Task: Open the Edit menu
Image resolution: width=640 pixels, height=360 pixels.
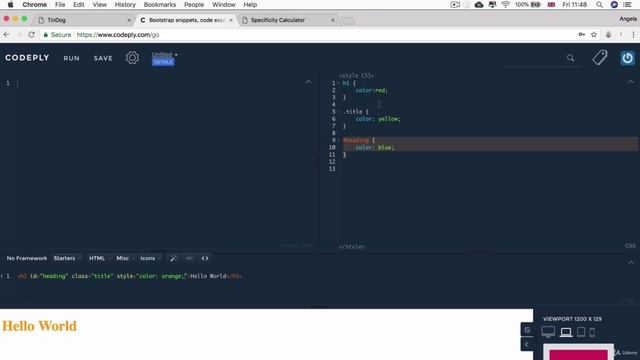Action: click(x=78, y=4)
